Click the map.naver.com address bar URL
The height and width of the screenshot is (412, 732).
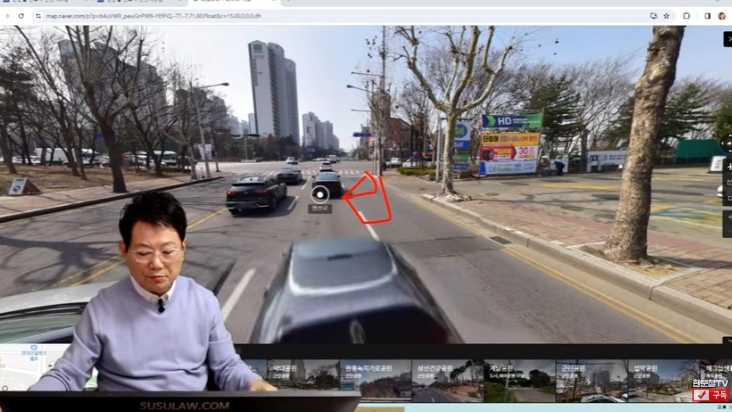pos(153,16)
